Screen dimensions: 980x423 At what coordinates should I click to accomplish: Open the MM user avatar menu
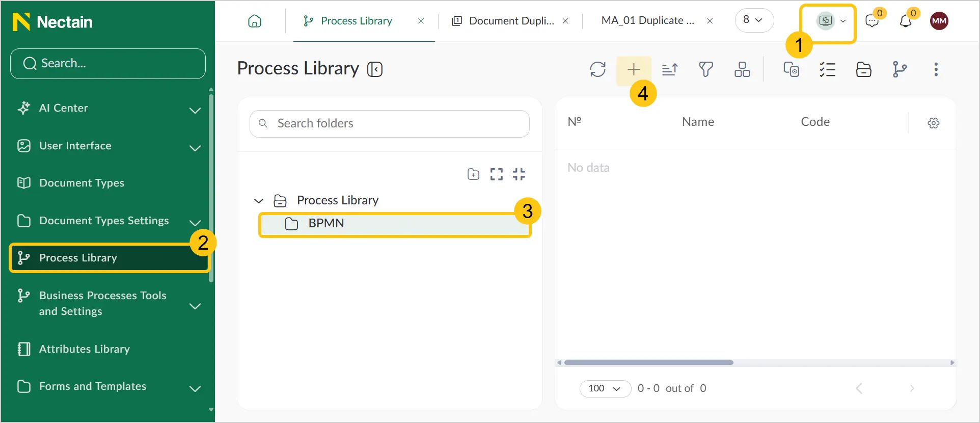tap(939, 21)
